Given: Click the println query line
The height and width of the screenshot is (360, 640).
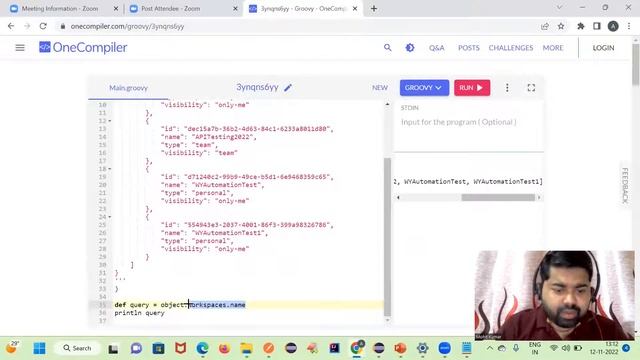Looking at the screenshot, I should tap(140, 313).
